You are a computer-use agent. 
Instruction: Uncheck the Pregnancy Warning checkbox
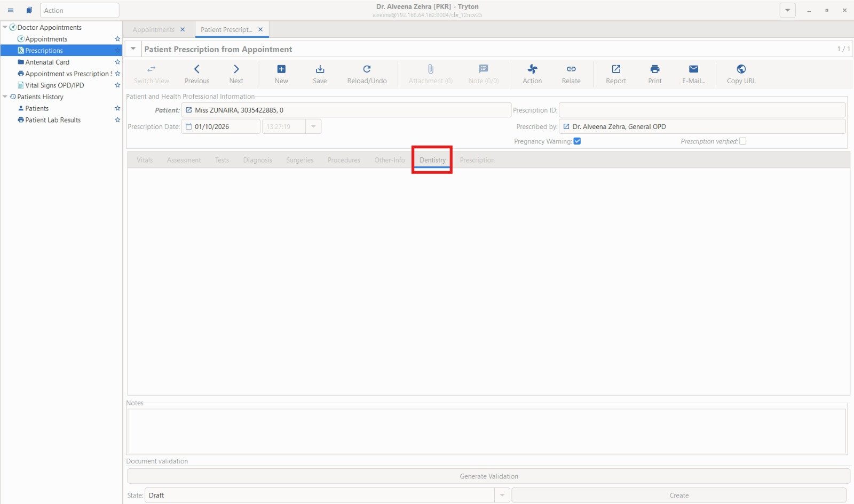(577, 141)
